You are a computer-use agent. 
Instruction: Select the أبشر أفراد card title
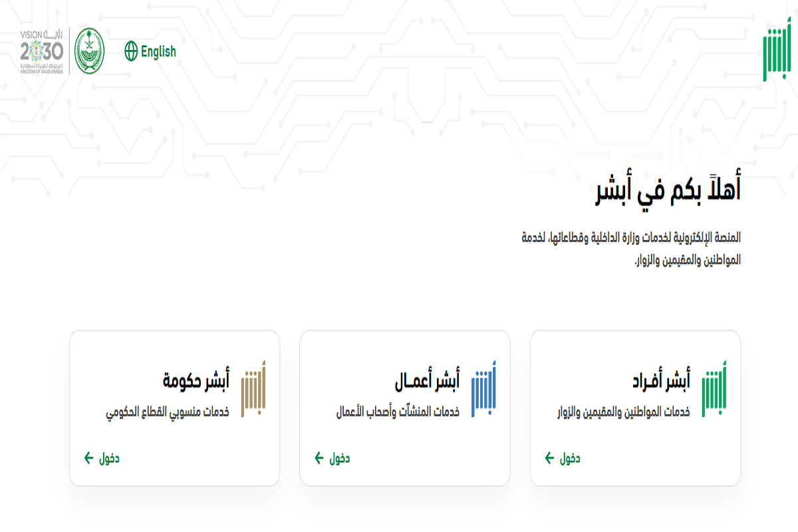click(x=660, y=381)
